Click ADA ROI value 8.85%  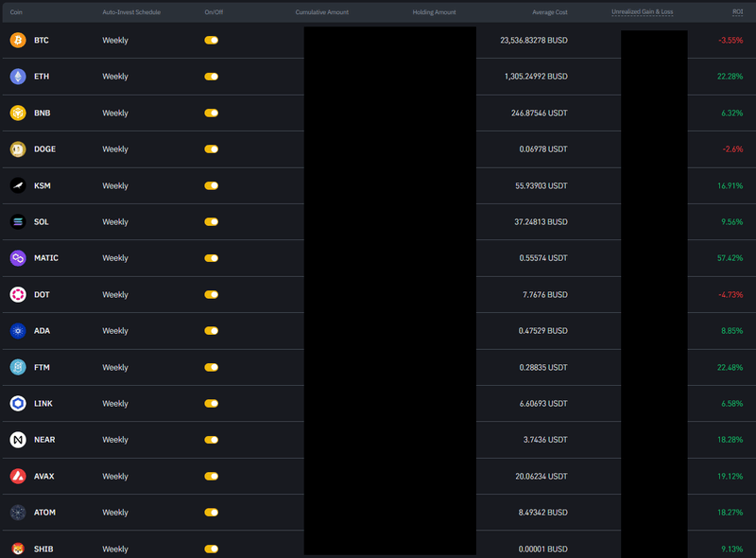731,331
